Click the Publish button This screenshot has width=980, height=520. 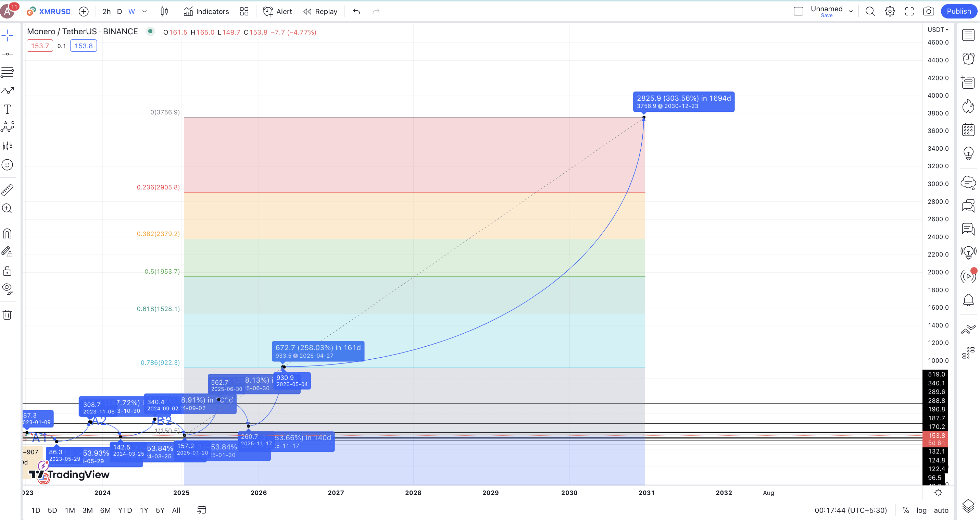(x=958, y=11)
